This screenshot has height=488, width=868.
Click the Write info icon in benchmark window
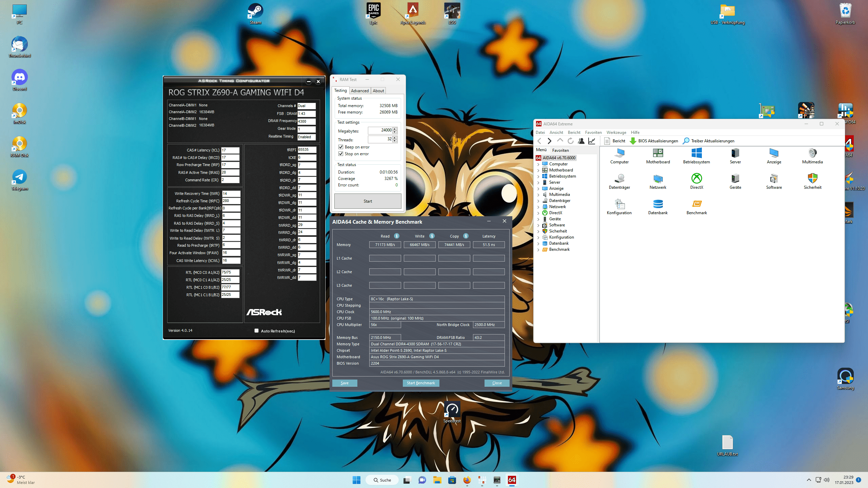tap(432, 236)
